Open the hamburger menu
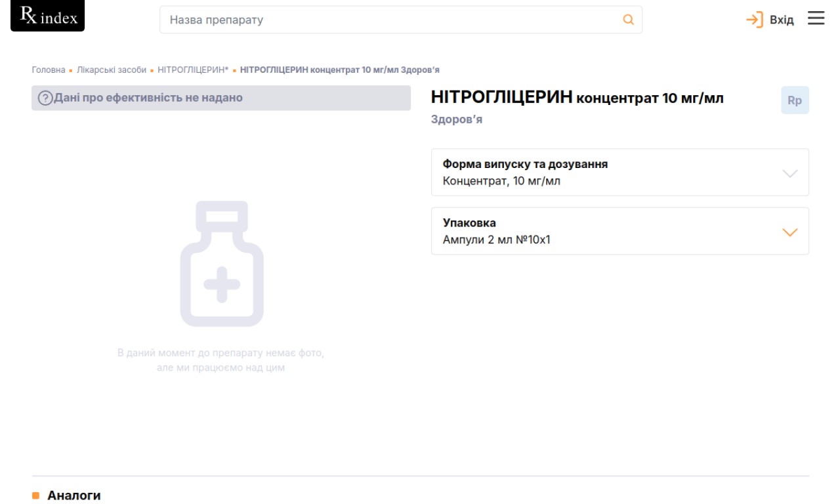This screenshot has height=504, width=840. 816,18
